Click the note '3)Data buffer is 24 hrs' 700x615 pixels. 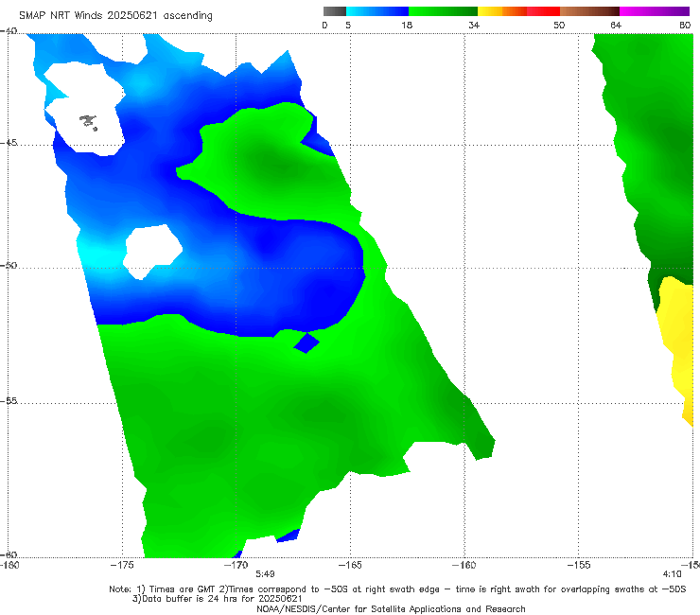pos(218,599)
